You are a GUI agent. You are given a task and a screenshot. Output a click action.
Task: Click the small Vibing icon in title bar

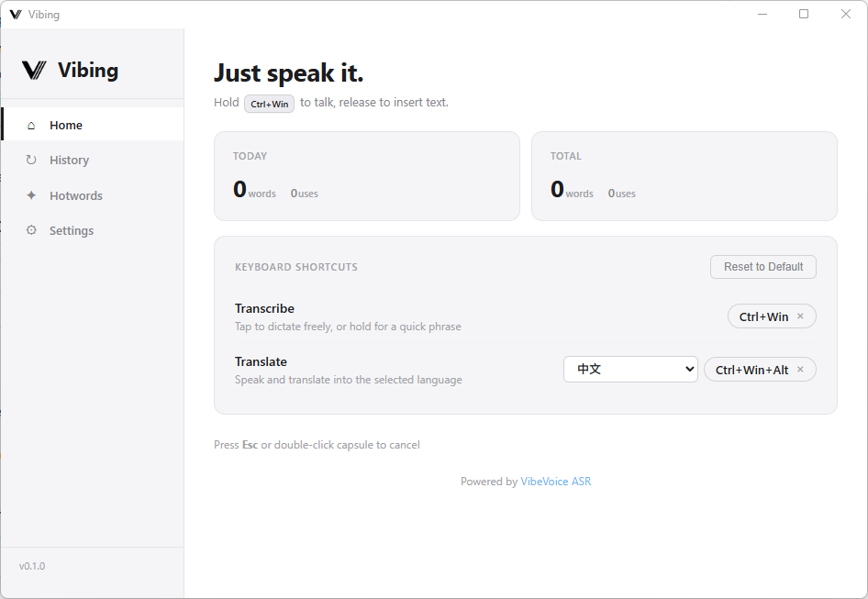16,15
